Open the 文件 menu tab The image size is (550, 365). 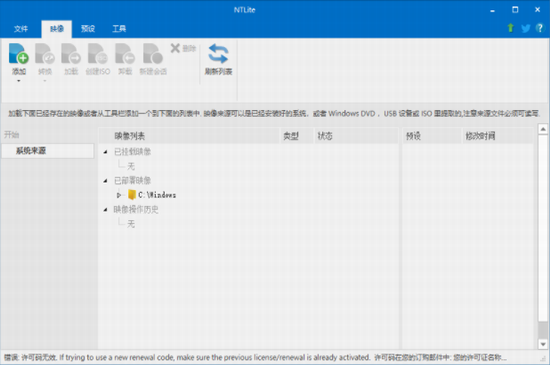point(21,29)
